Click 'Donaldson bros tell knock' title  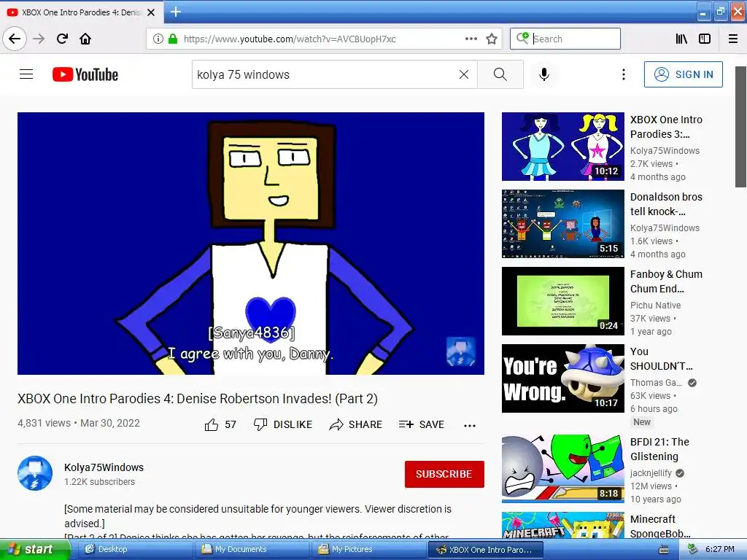pos(666,204)
